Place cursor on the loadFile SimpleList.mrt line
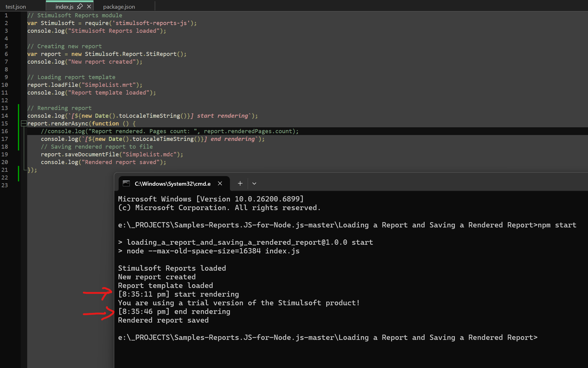The height and width of the screenshot is (368, 588). click(85, 85)
